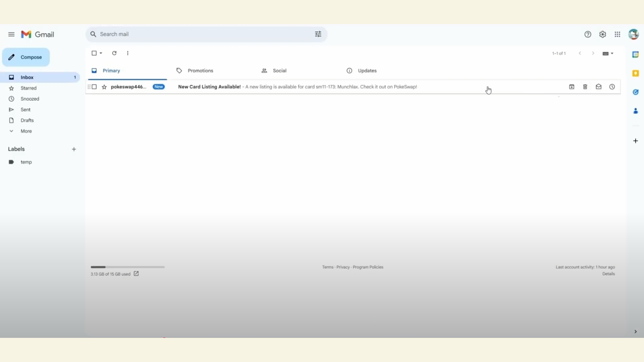Open Support help icon
644x362 pixels.
(x=588, y=35)
